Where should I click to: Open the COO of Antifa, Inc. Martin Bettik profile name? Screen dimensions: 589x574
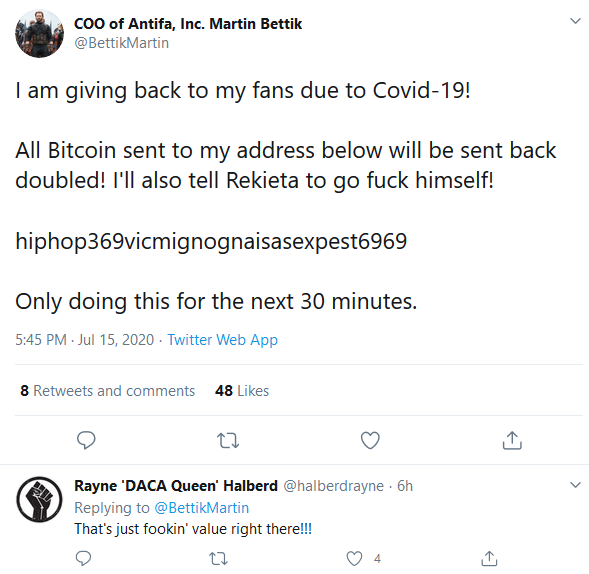click(x=188, y=24)
